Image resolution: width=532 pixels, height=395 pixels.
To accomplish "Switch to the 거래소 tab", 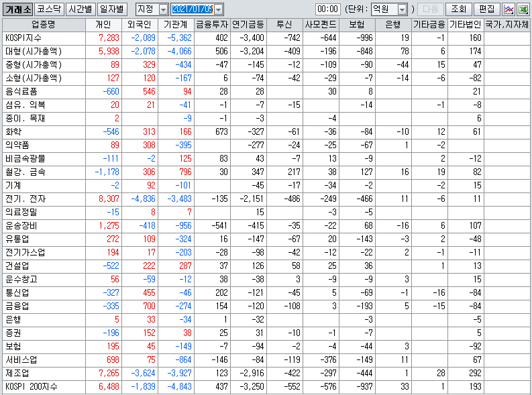I will pyautogui.click(x=17, y=9).
